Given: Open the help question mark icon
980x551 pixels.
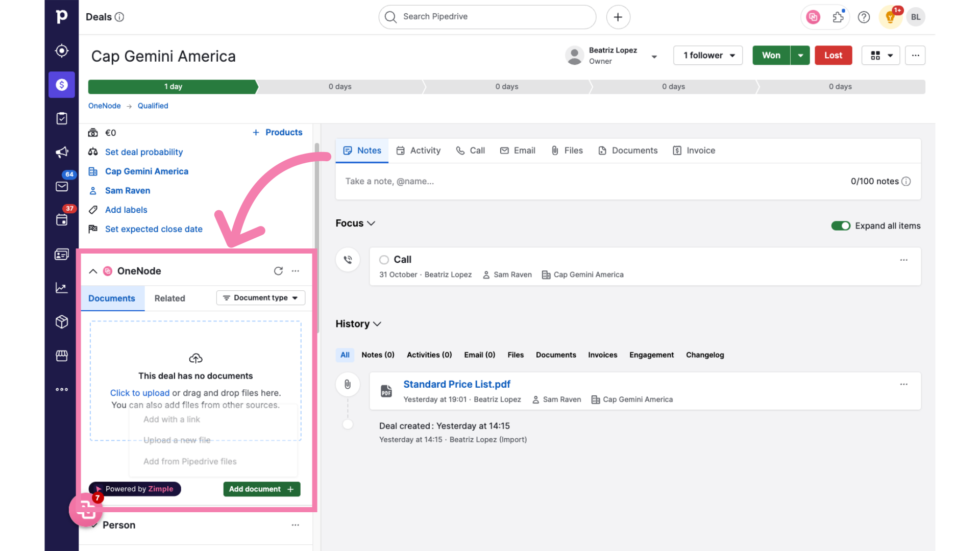Looking at the screenshot, I should [864, 17].
